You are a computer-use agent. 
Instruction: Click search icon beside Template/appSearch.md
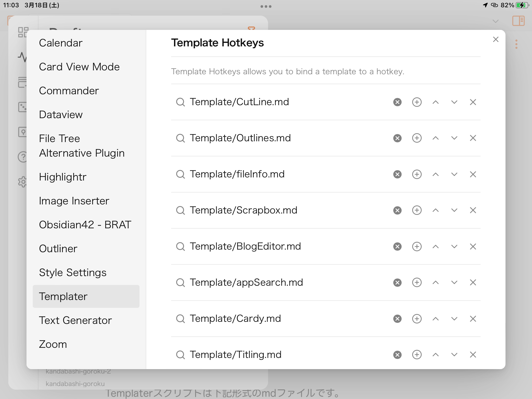click(180, 283)
